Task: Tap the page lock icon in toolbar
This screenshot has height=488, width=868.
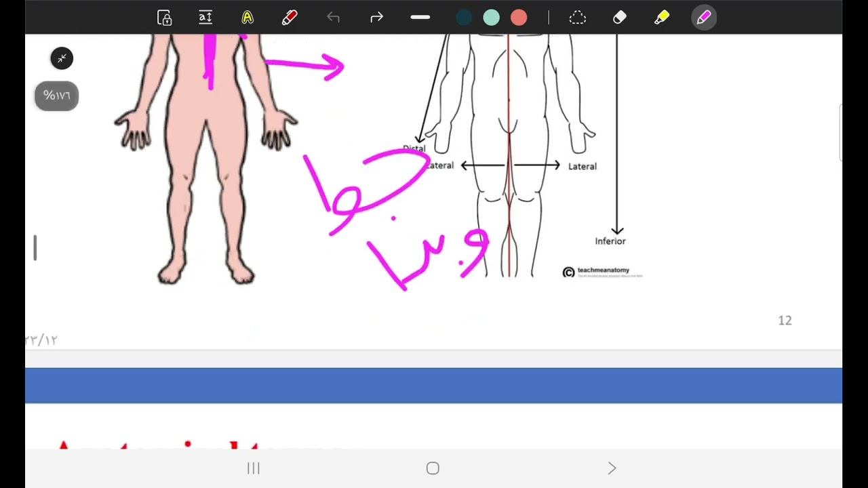Action: tap(164, 18)
